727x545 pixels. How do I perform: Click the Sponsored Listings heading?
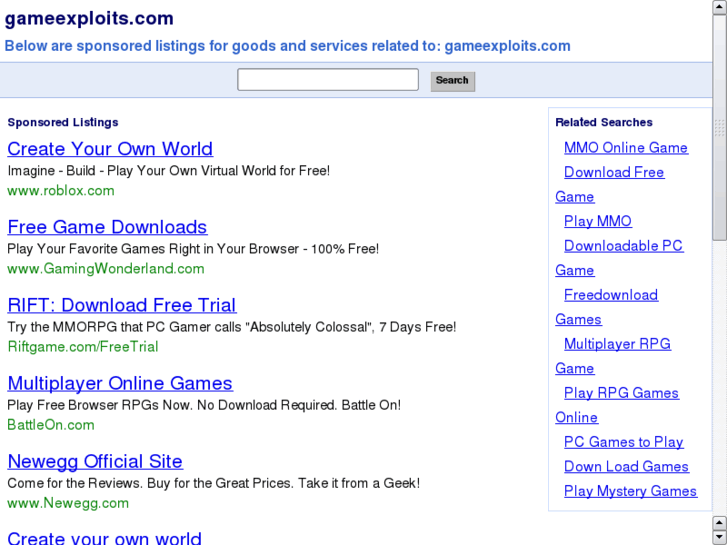(x=63, y=122)
